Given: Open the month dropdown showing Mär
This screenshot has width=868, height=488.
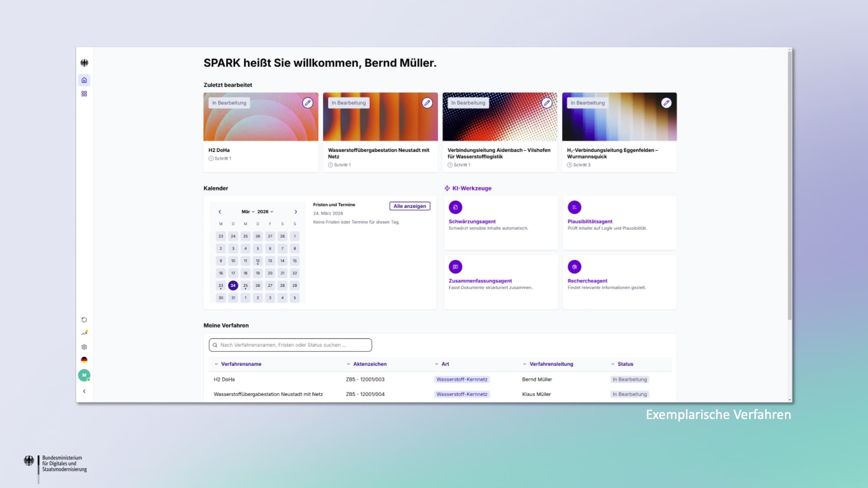Looking at the screenshot, I should (x=248, y=212).
